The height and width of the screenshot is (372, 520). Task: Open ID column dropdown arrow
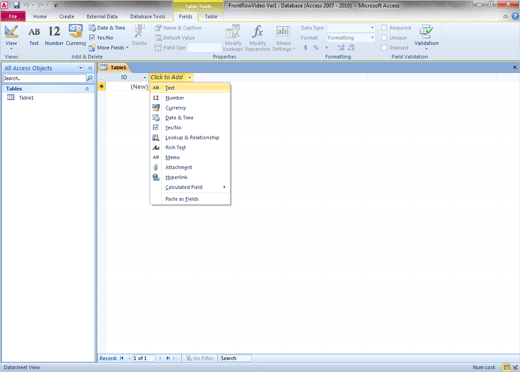[x=145, y=77]
